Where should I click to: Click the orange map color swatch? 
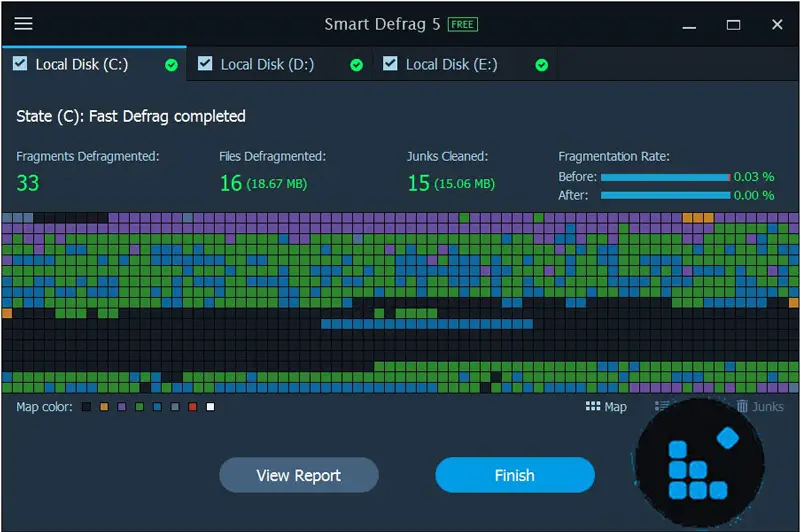tap(104, 407)
